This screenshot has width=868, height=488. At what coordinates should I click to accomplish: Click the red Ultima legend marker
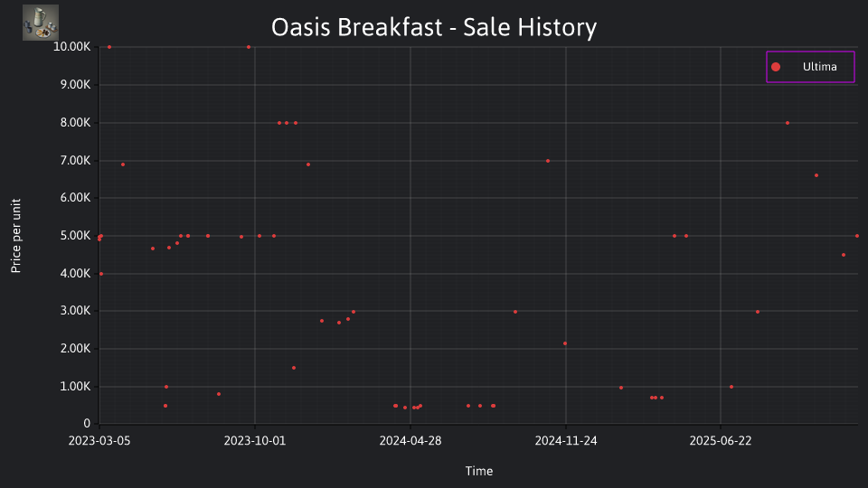[776, 67]
